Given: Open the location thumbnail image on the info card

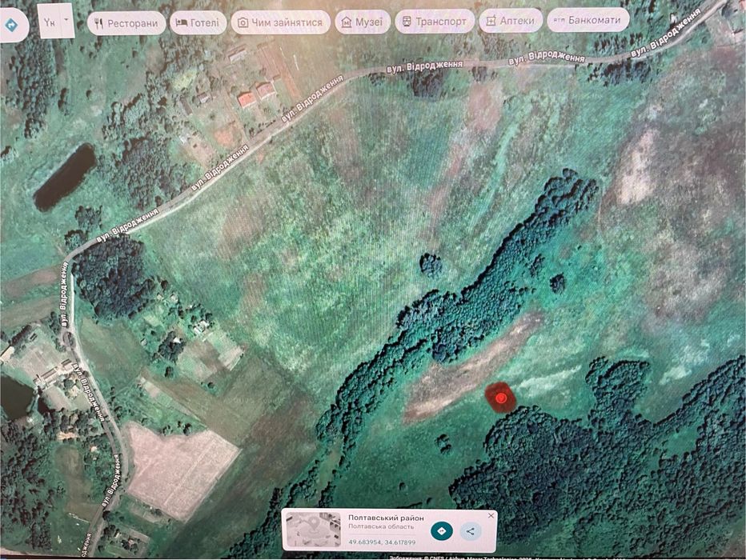Looking at the screenshot, I should pyautogui.click(x=313, y=530).
